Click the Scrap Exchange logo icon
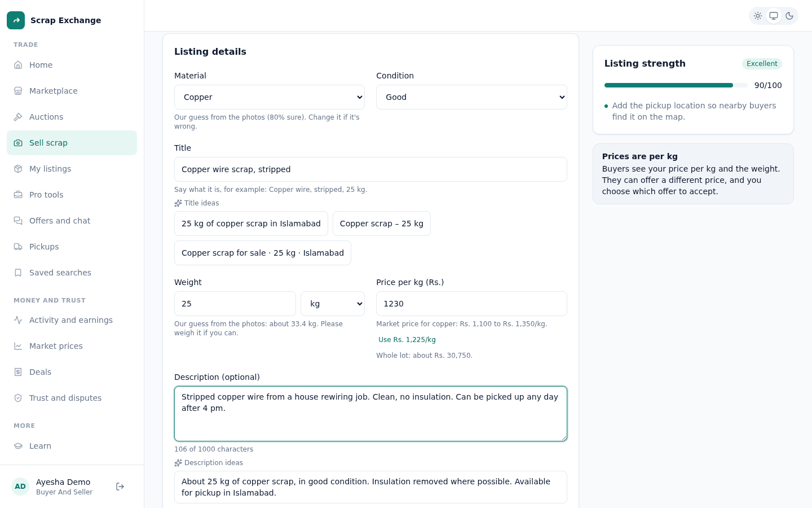 (16, 20)
